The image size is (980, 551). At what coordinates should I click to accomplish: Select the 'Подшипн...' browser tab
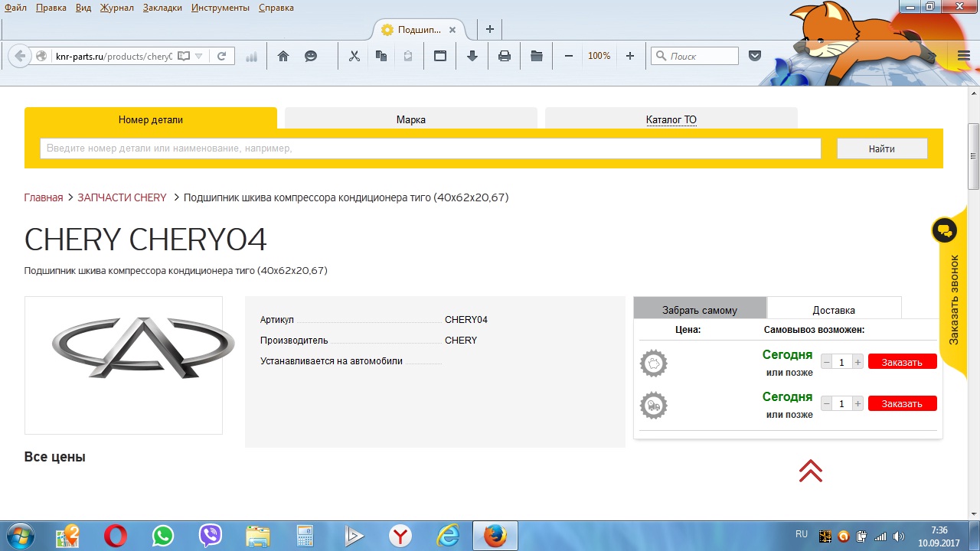click(420, 30)
